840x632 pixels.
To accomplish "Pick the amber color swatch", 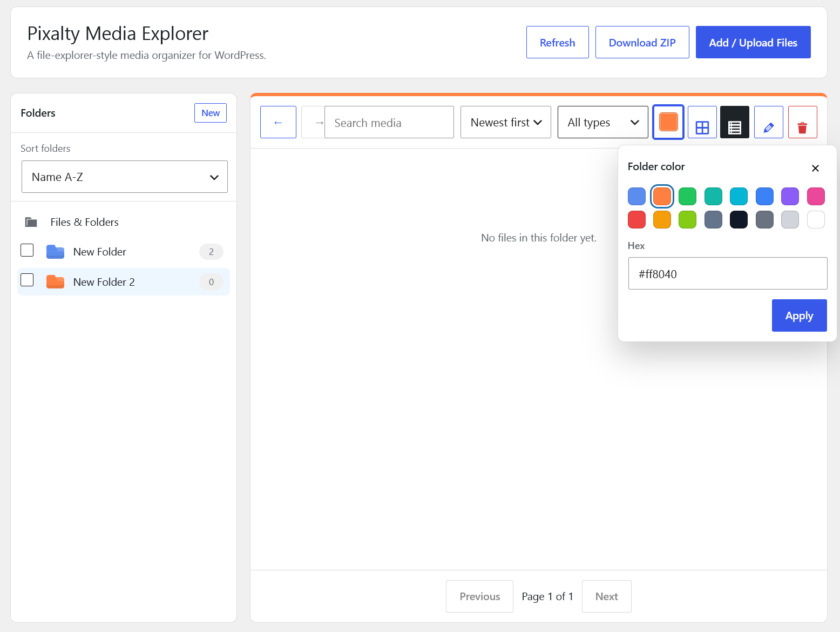I will (662, 219).
